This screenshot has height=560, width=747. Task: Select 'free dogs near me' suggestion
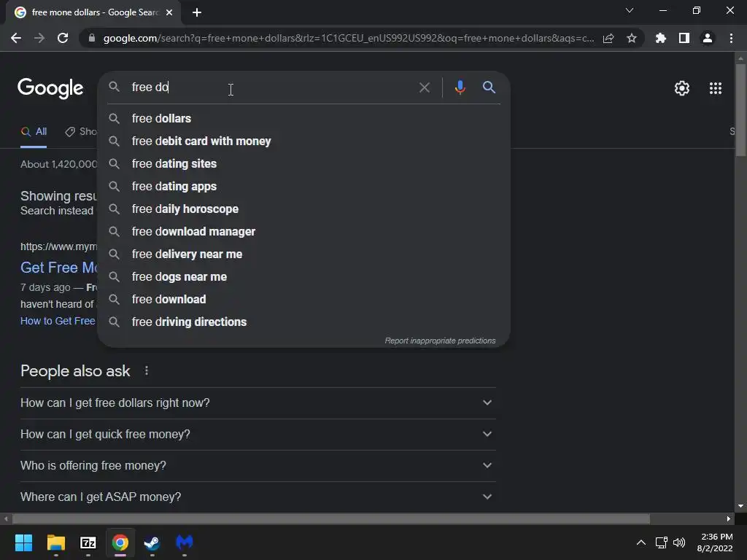[x=303, y=276]
